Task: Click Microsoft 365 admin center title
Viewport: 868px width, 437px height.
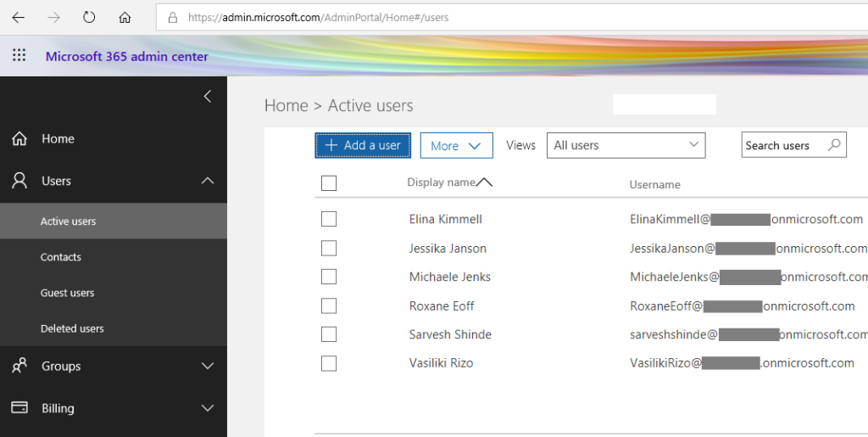Action: click(x=127, y=56)
